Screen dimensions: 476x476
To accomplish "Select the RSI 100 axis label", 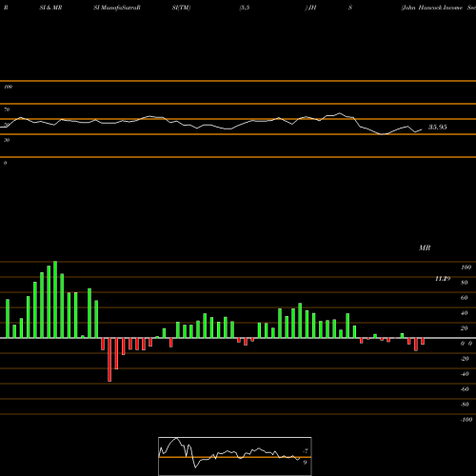I will (9, 87).
